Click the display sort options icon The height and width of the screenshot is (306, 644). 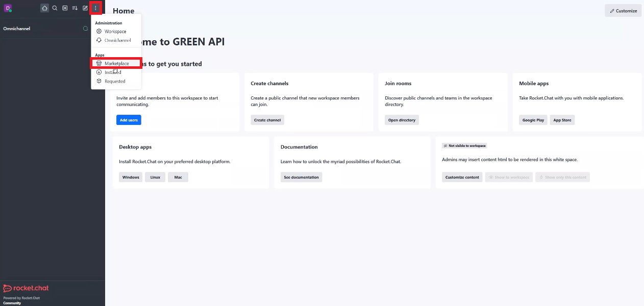tap(75, 8)
